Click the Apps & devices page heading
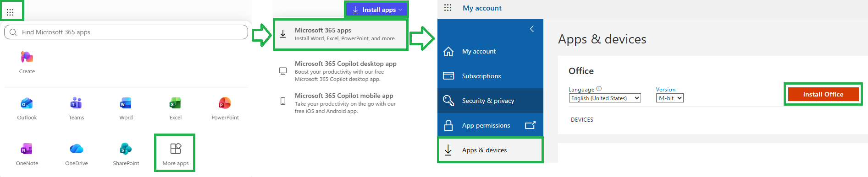 [x=602, y=39]
